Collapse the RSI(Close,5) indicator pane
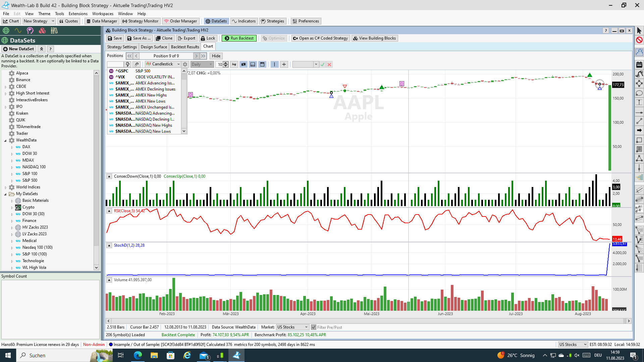 point(109,211)
